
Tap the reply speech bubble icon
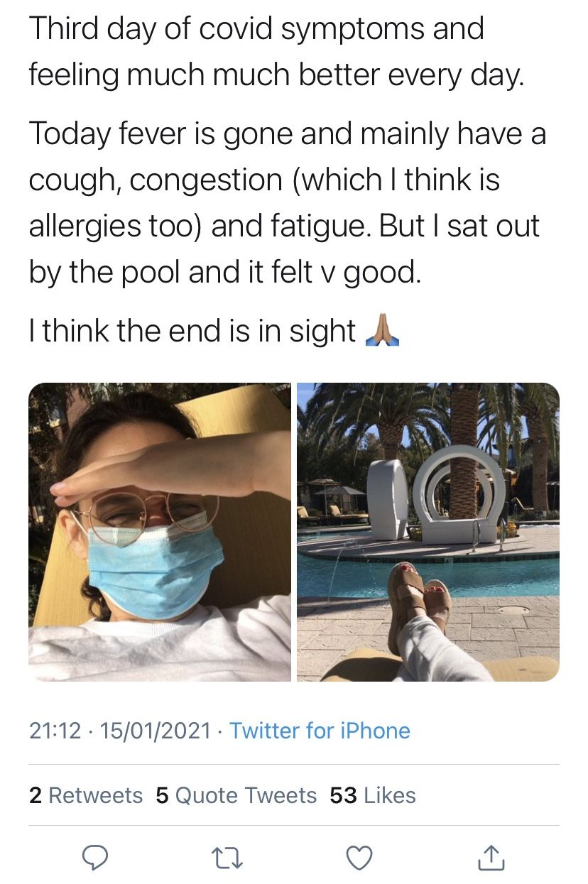(x=94, y=858)
